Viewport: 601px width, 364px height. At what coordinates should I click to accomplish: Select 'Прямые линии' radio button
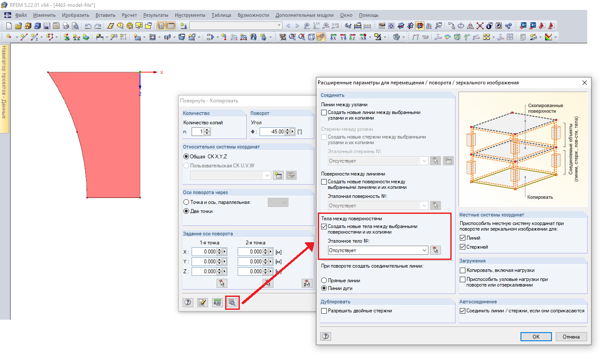pos(324,281)
